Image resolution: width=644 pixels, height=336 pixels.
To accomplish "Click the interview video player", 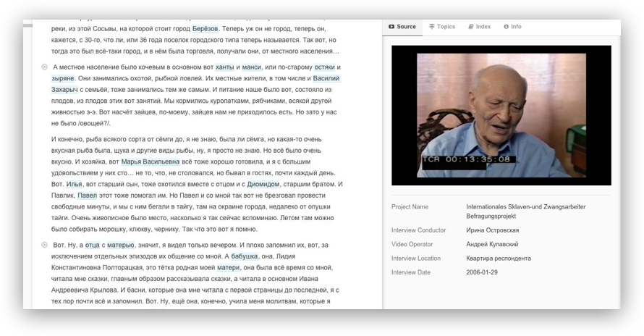I will [x=501, y=115].
